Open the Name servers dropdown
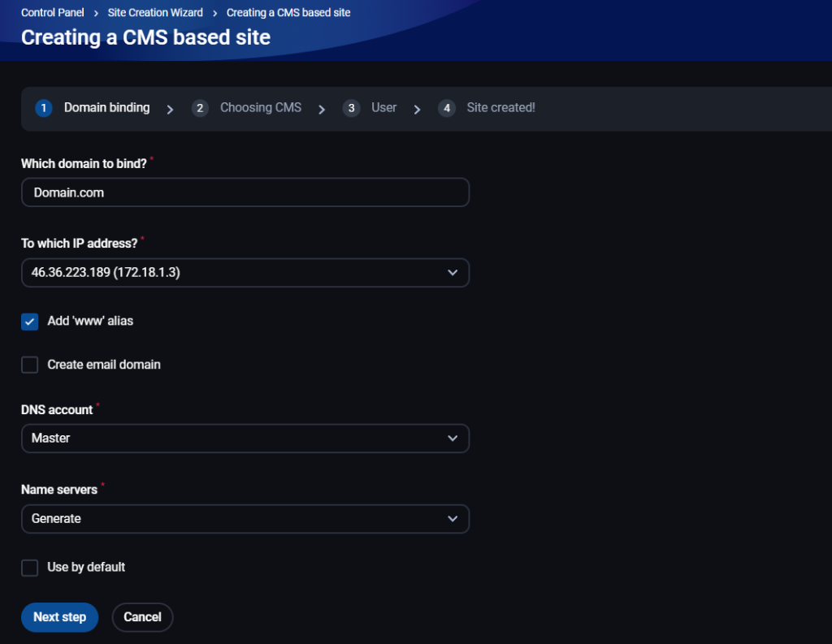 click(245, 519)
